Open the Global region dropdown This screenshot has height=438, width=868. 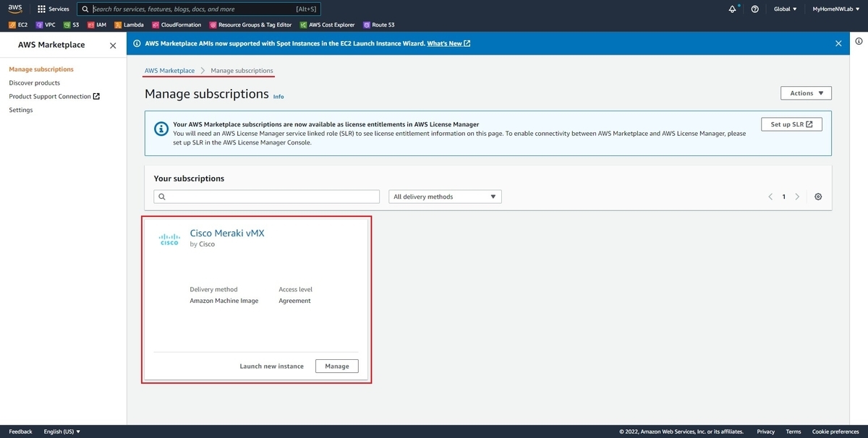[x=785, y=9]
